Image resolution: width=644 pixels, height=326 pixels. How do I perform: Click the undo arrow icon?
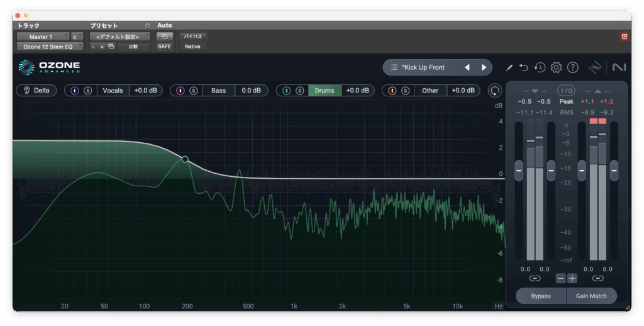(524, 67)
